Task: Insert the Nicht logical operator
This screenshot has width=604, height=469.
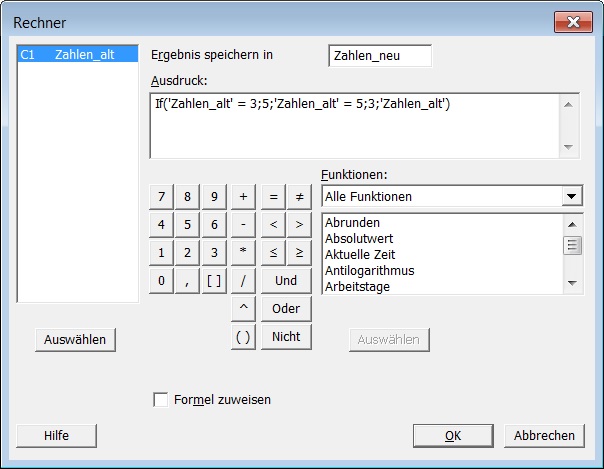Action: (x=286, y=337)
